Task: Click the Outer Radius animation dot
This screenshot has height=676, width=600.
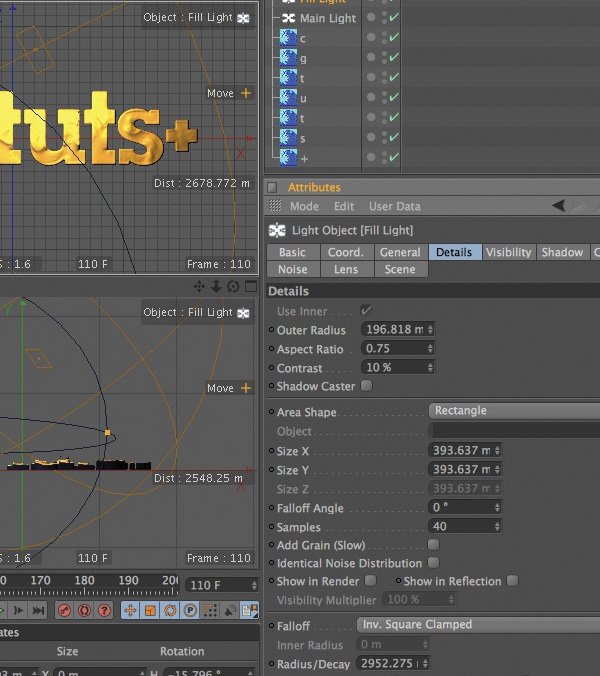Action: [x=272, y=330]
